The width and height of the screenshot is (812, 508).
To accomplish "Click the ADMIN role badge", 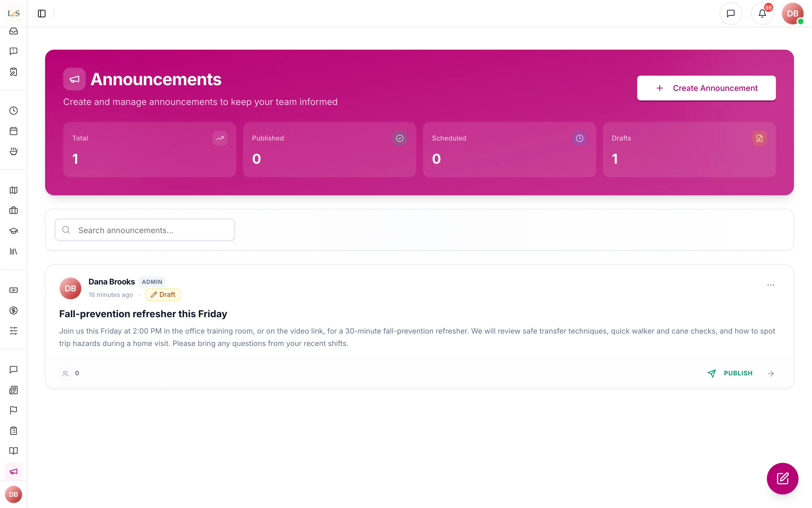I will 152,282.
